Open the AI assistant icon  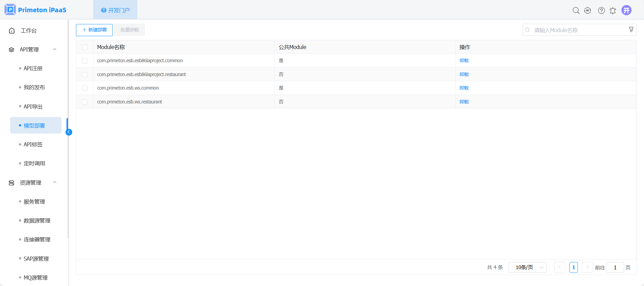click(x=588, y=10)
